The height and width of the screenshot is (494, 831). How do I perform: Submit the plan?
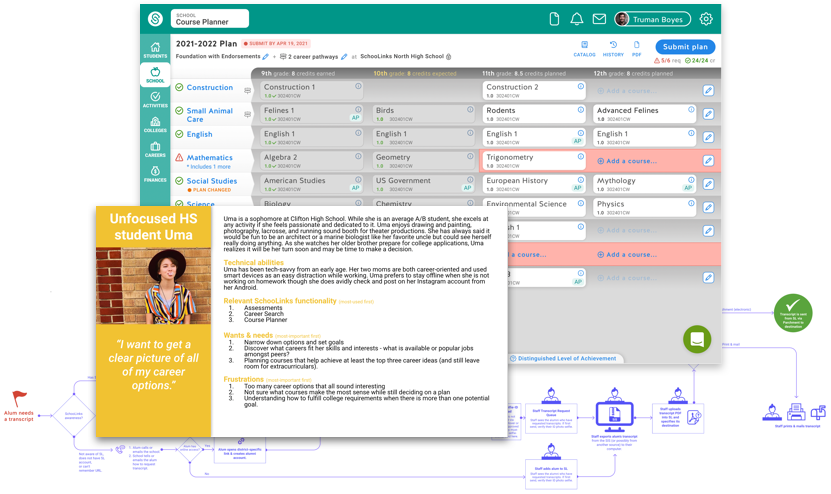tap(685, 47)
